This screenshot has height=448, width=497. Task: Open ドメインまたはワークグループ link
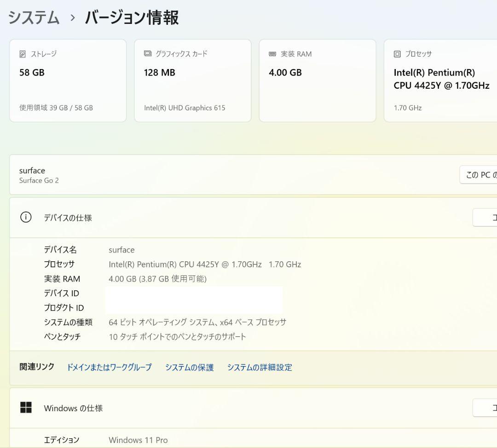coord(110,367)
